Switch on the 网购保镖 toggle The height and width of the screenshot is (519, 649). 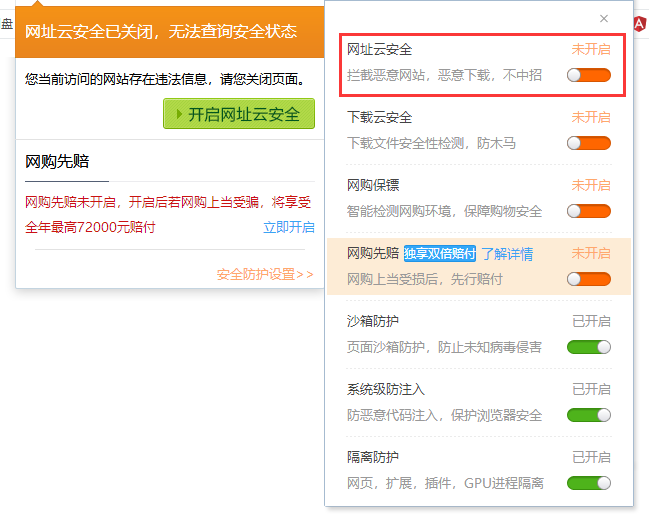tap(588, 211)
